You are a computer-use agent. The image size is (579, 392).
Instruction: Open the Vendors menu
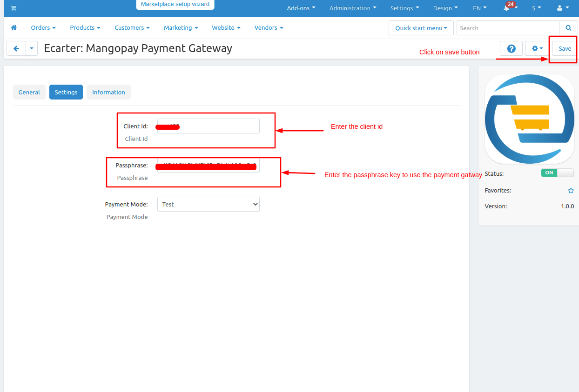pyautogui.click(x=269, y=27)
